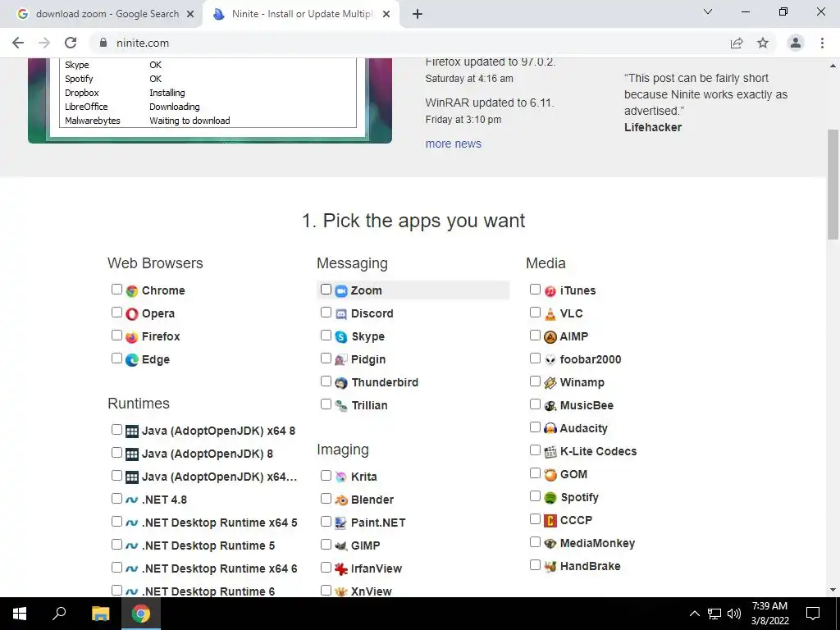
Task: Click the Pidgin icon
Action: (x=341, y=360)
